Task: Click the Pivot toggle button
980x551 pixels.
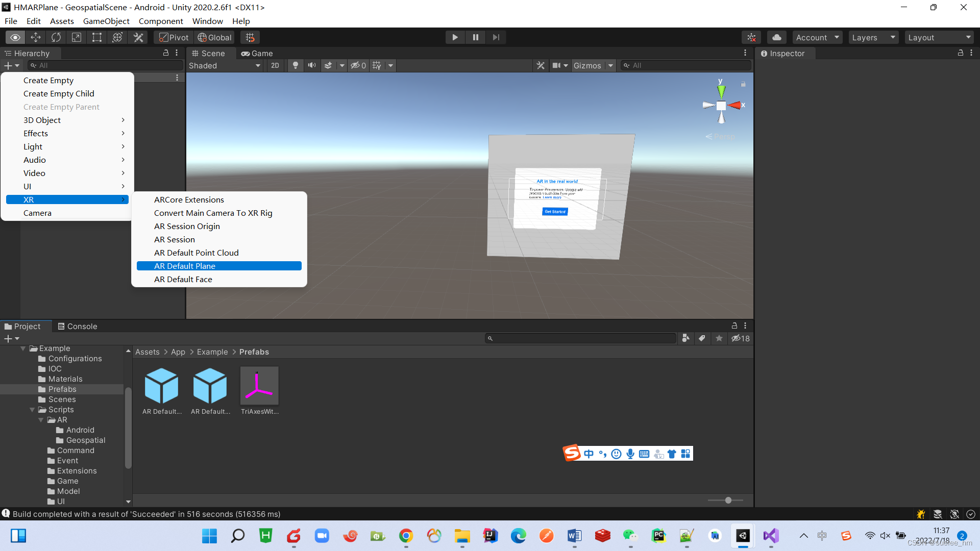Action: [x=174, y=37]
